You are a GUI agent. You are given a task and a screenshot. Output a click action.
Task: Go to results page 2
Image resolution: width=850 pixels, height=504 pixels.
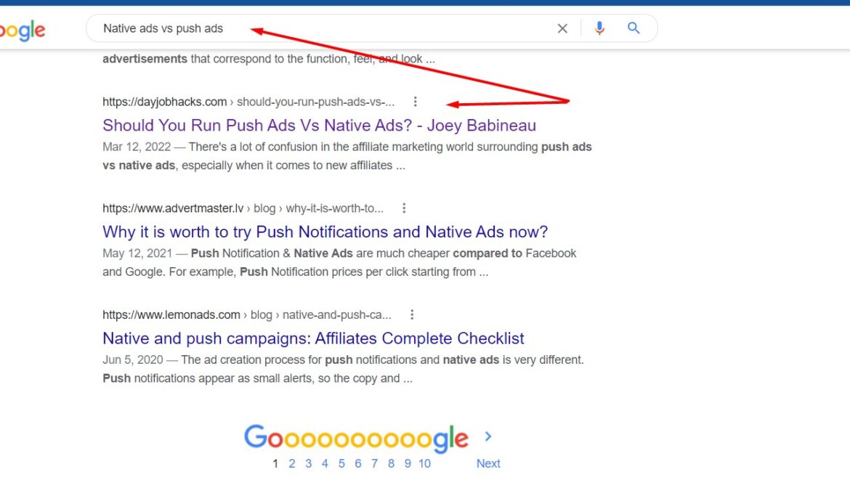[291, 463]
